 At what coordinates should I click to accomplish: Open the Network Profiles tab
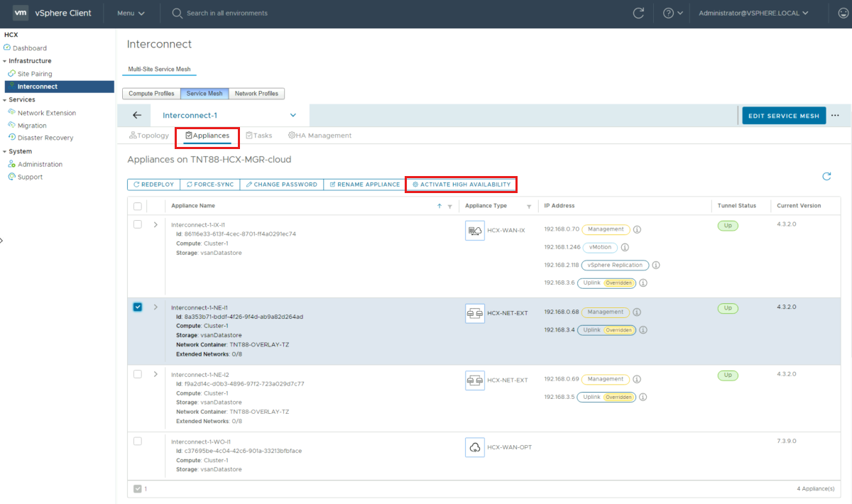256,94
